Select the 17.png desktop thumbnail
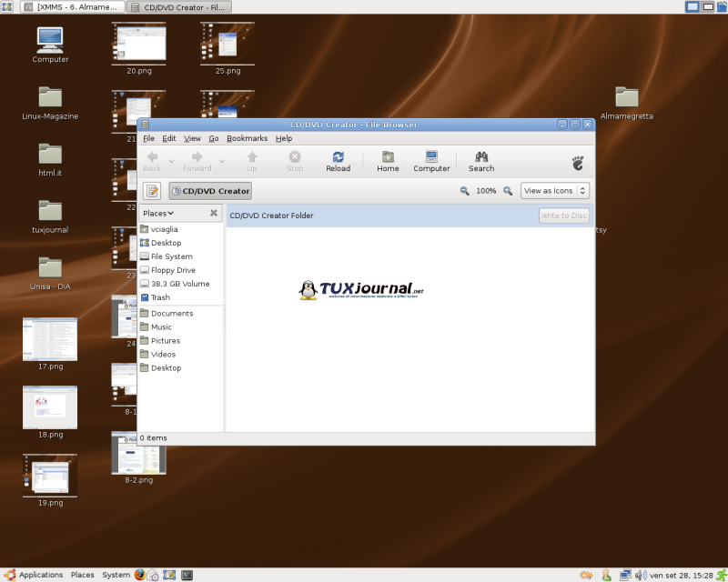This screenshot has height=582, width=728. [50, 340]
